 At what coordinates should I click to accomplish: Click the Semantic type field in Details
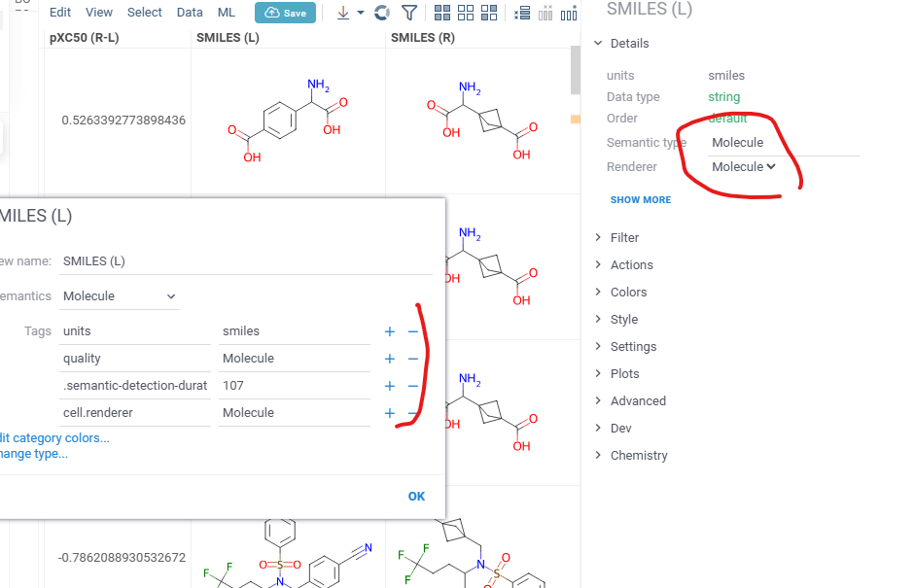[783, 143]
